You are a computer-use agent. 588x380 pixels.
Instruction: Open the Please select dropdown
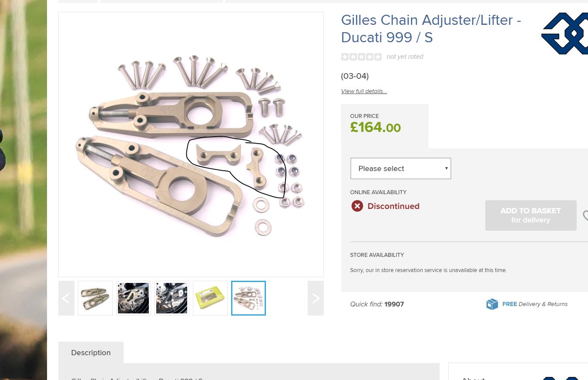[400, 168]
